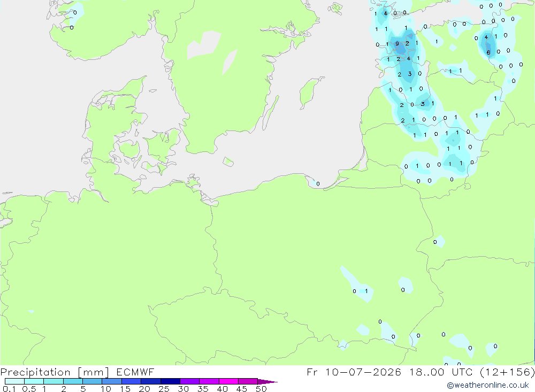Viewport: 535px width, 392px height.
Task: Click the '18..00 UTC' time text
Action: point(441,372)
